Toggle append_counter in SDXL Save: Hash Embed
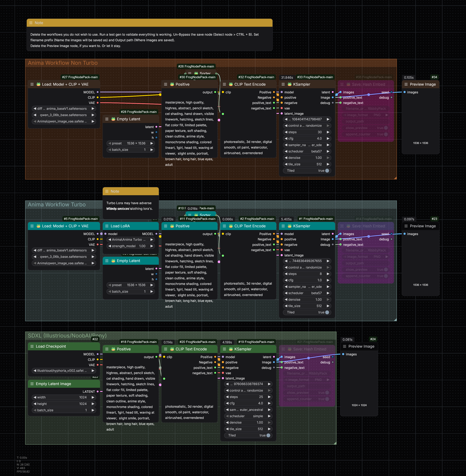 [x=327, y=399]
